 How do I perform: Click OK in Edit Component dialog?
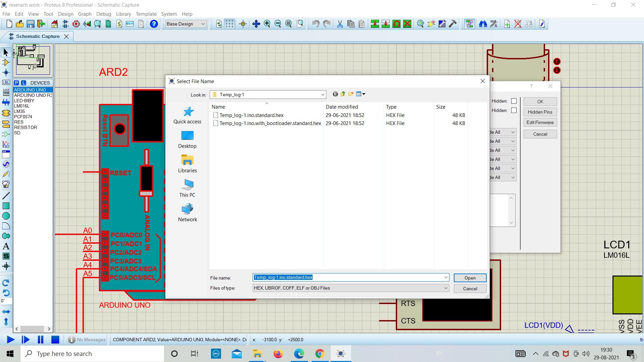click(x=540, y=102)
